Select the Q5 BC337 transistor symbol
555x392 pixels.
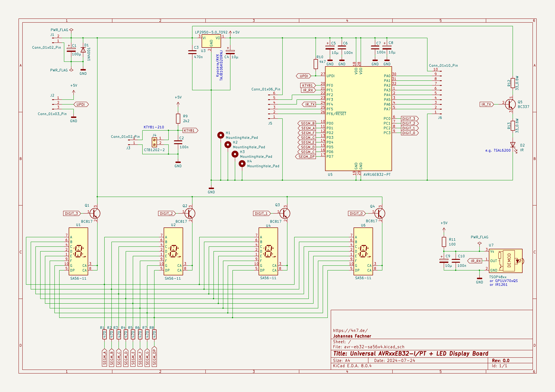point(510,104)
